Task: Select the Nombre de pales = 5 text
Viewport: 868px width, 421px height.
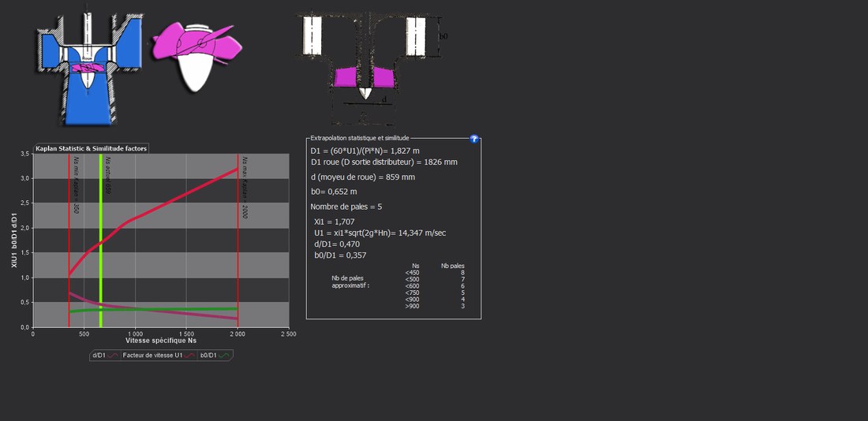Action: (346, 207)
